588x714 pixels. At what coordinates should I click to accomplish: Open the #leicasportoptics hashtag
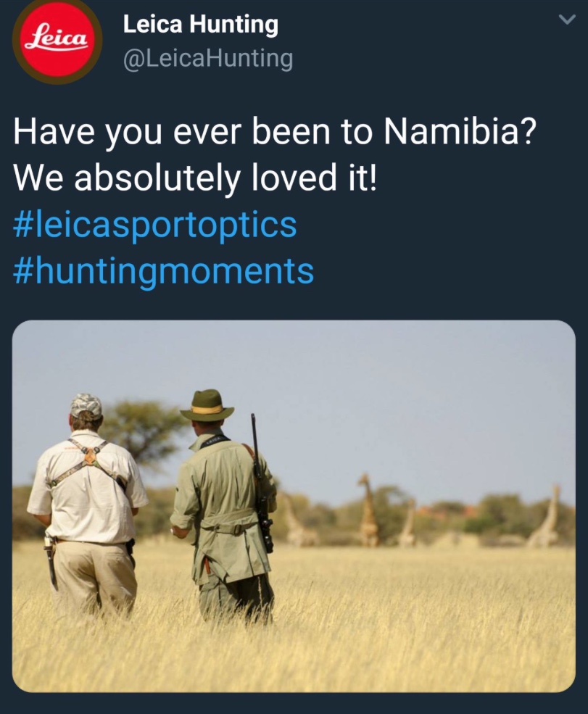[x=155, y=225]
